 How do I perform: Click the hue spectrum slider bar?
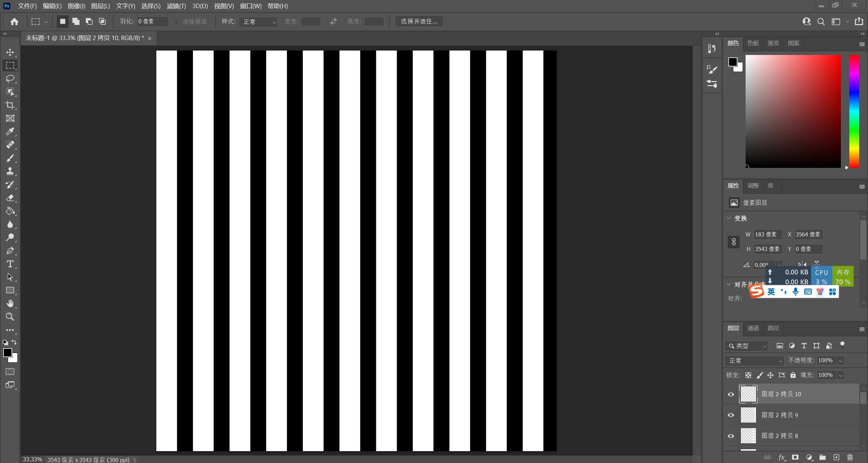[x=854, y=111]
